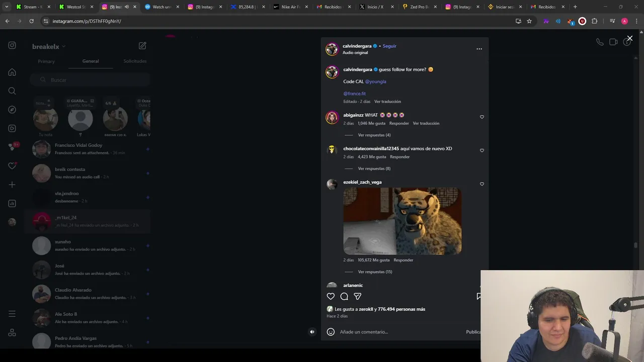Reload the page in browser toolbar
Viewport: 644px width, 362px height.
pyautogui.click(x=31, y=21)
